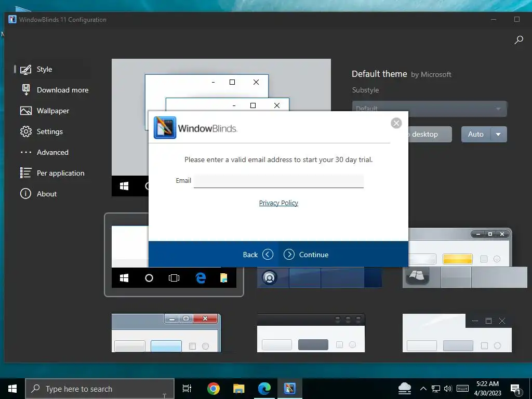Open the notifications action center

516,389
